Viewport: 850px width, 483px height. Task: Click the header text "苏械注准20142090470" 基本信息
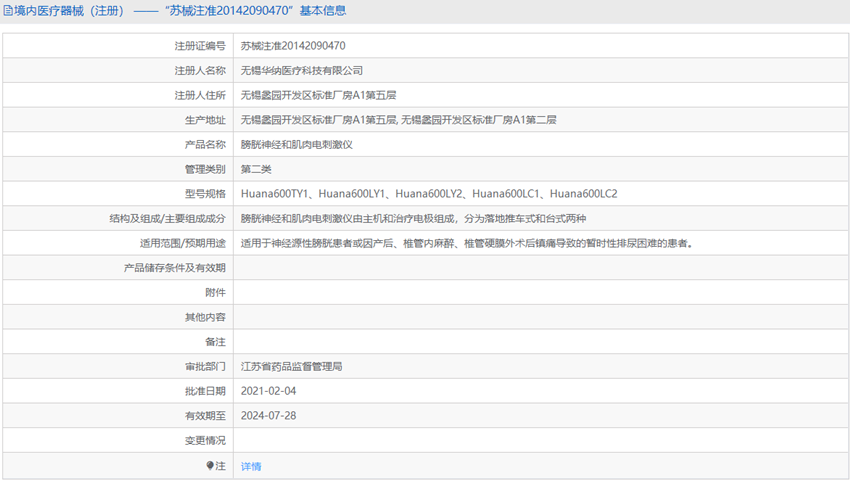tap(255, 11)
